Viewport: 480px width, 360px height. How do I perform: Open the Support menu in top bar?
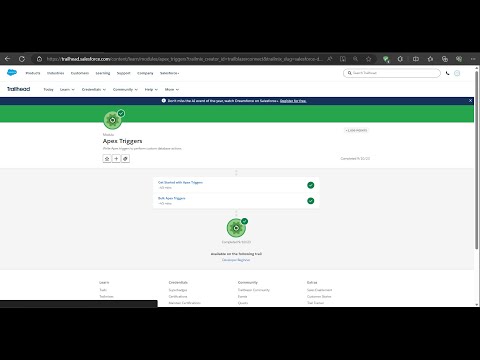coord(123,73)
